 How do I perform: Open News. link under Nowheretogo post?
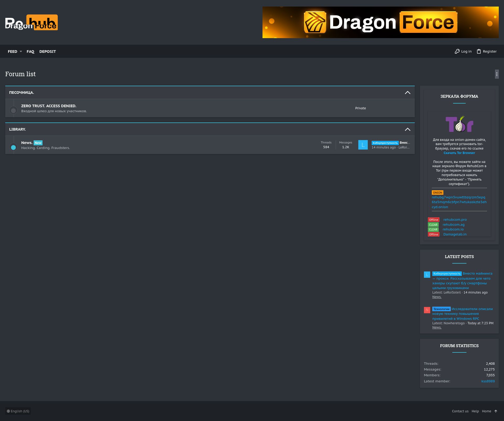[x=437, y=327]
